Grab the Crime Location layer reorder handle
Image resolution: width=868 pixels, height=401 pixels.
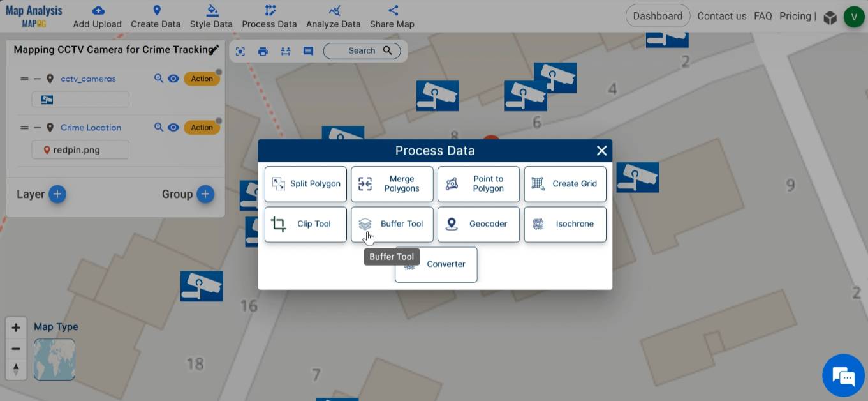pyautogui.click(x=24, y=128)
